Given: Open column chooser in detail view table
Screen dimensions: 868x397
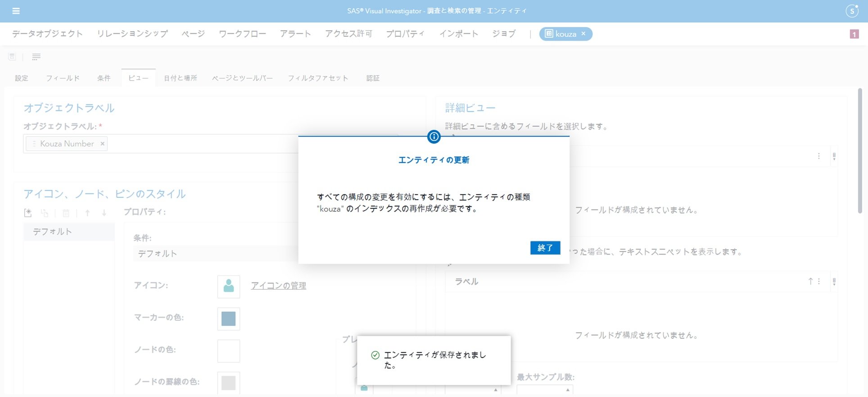Looking at the screenshot, I should click(834, 156).
